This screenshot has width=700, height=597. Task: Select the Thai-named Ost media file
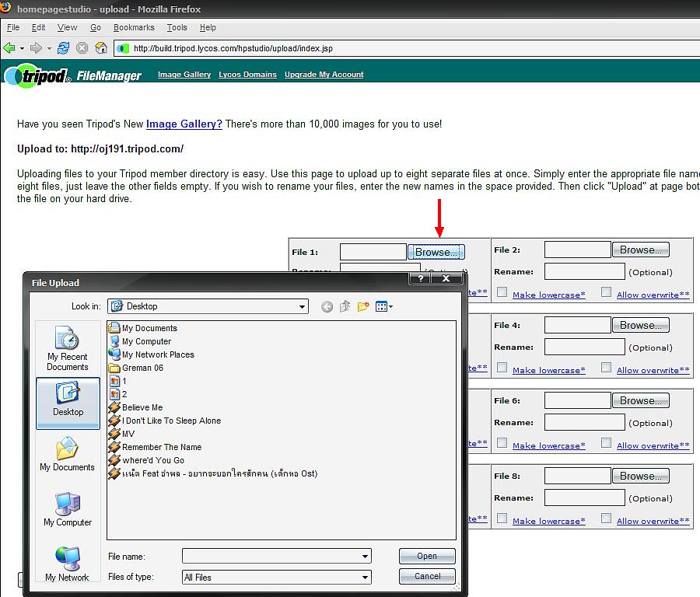(x=213, y=473)
